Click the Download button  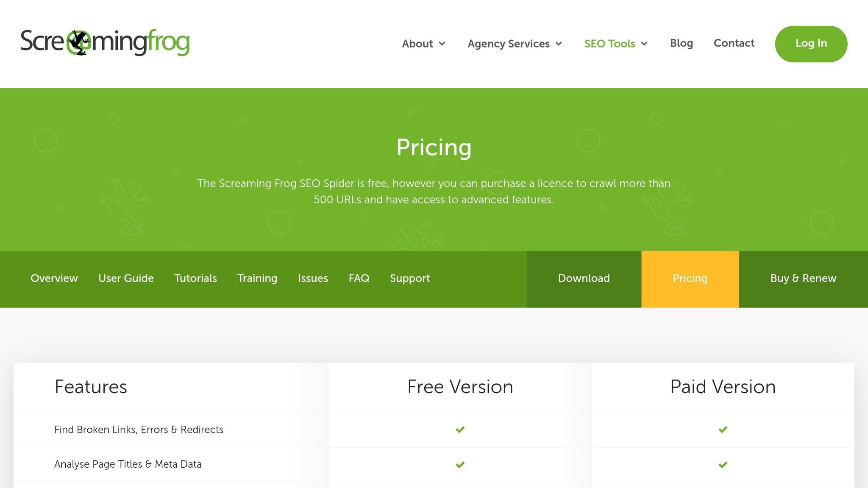[584, 279]
